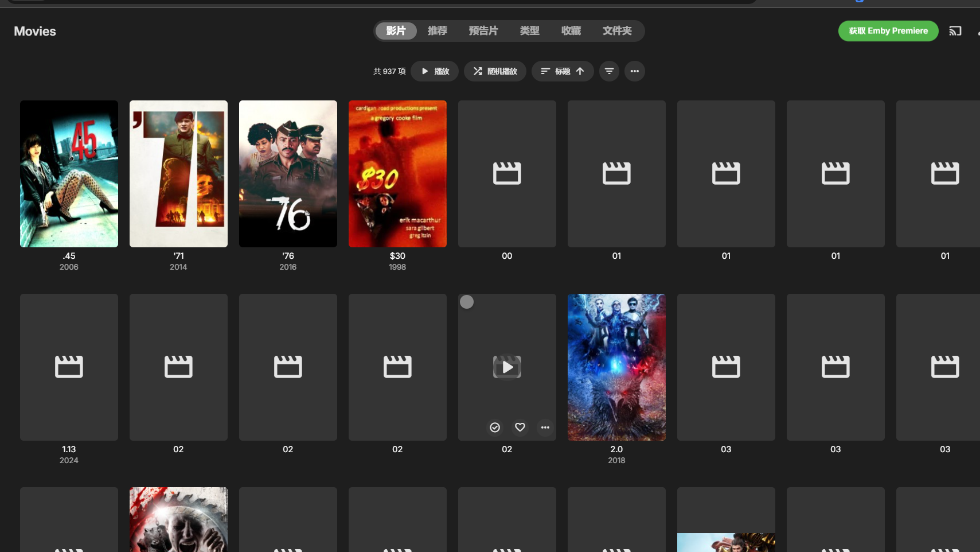This screenshot has width=980, height=552.
Task: Open the 1.13 placeholder card
Action: click(x=69, y=367)
